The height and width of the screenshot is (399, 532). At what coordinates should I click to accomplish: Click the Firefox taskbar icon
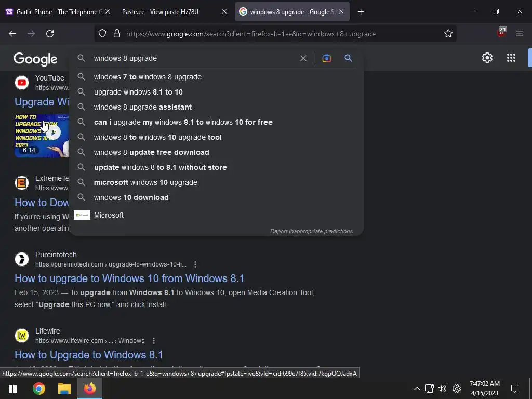90,389
